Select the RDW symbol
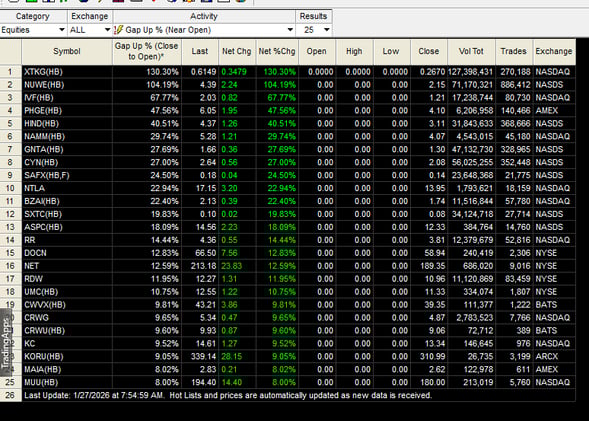This screenshot has height=421, width=589. (x=33, y=279)
